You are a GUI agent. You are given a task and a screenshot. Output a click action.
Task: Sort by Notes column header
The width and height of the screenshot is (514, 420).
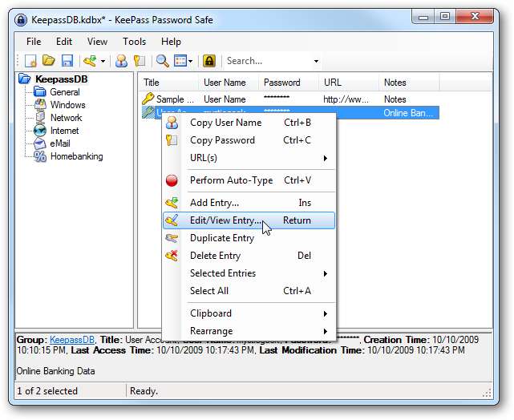pos(409,83)
